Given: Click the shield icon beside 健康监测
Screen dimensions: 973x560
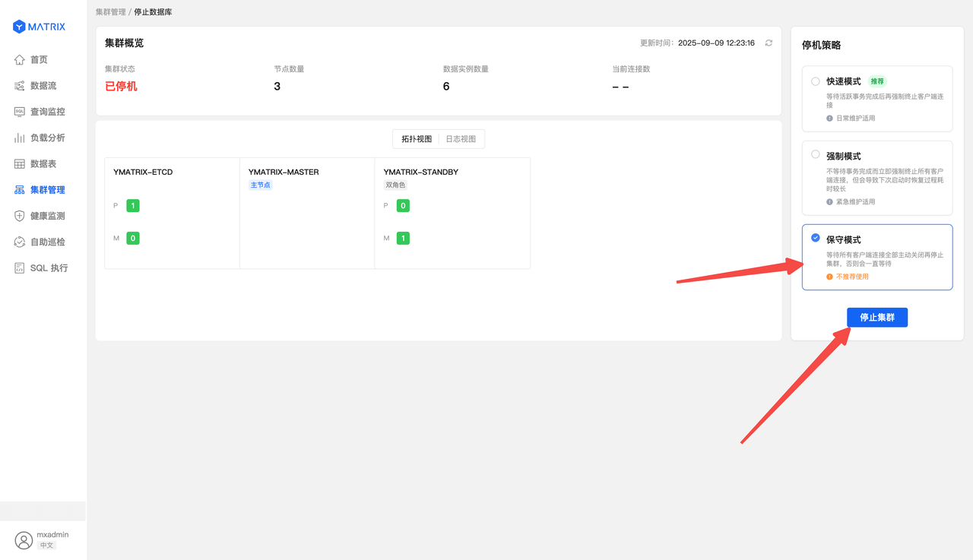Looking at the screenshot, I should tap(20, 216).
